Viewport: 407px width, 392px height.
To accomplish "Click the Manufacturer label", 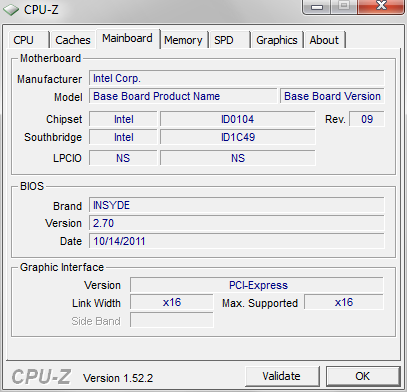I will pos(49,79).
